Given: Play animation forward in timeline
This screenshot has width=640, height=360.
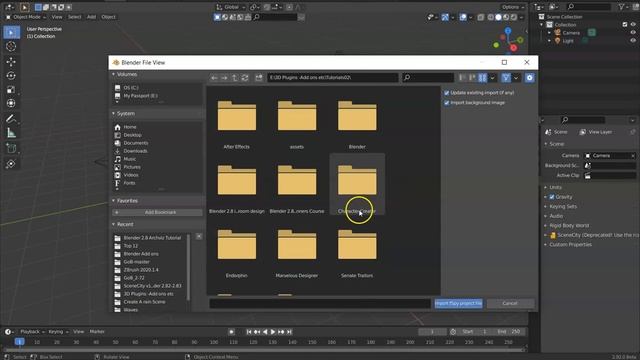Looking at the screenshot, I should [x=273, y=332].
